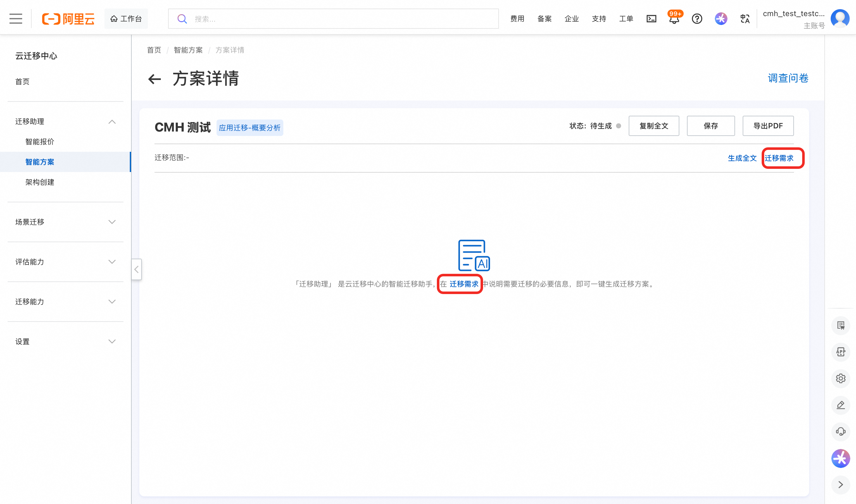Select 架构创建 in the sidebar
The height and width of the screenshot is (504, 856).
pyautogui.click(x=40, y=182)
